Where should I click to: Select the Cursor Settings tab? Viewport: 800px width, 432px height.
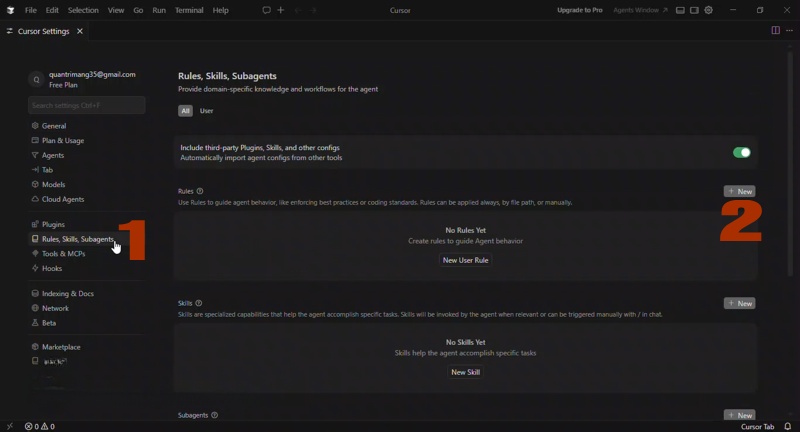click(x=44, y=31)
